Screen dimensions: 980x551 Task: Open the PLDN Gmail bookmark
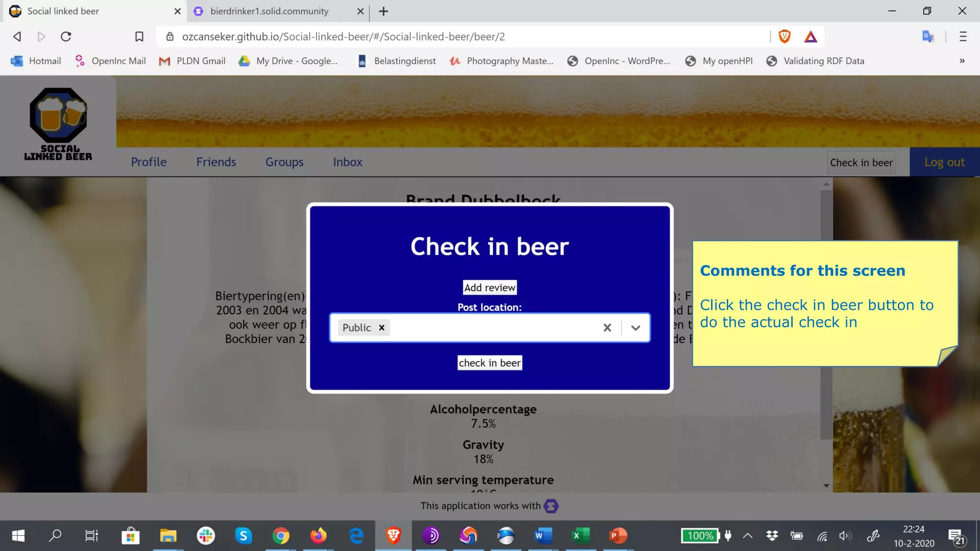click(192, 61)
